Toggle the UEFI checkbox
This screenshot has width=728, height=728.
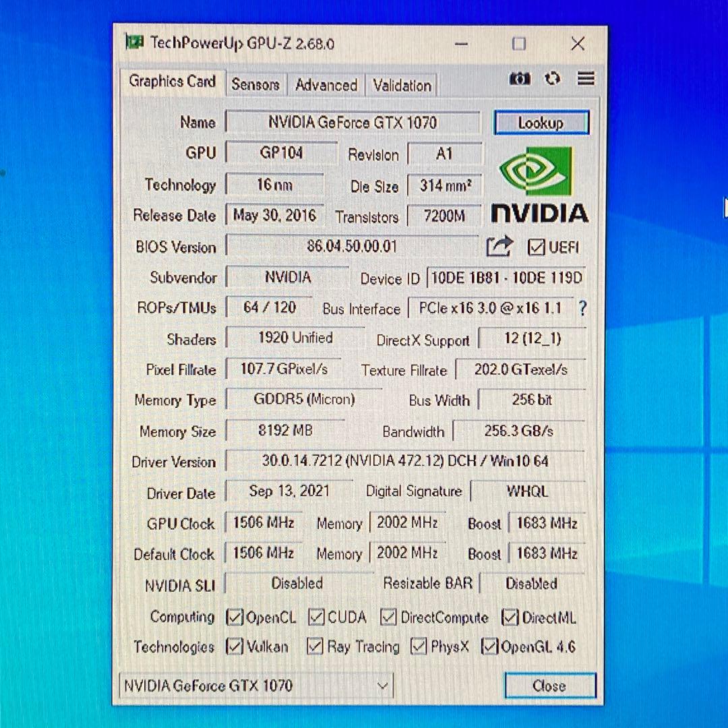[537, 247]
